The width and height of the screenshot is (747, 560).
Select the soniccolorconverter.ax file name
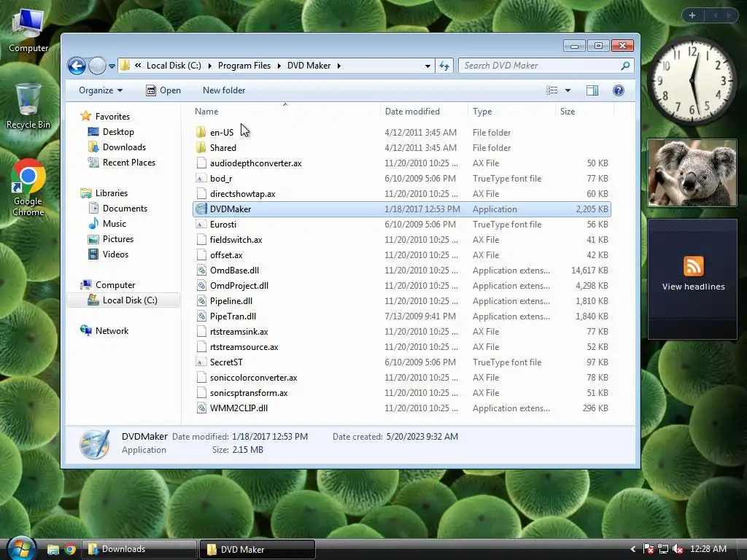253,378
